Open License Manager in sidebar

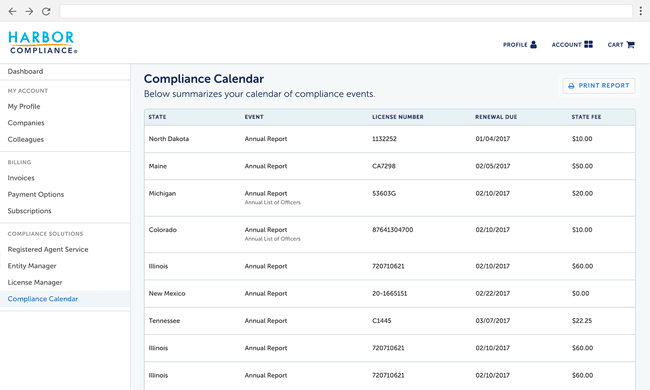pos(35,283)
